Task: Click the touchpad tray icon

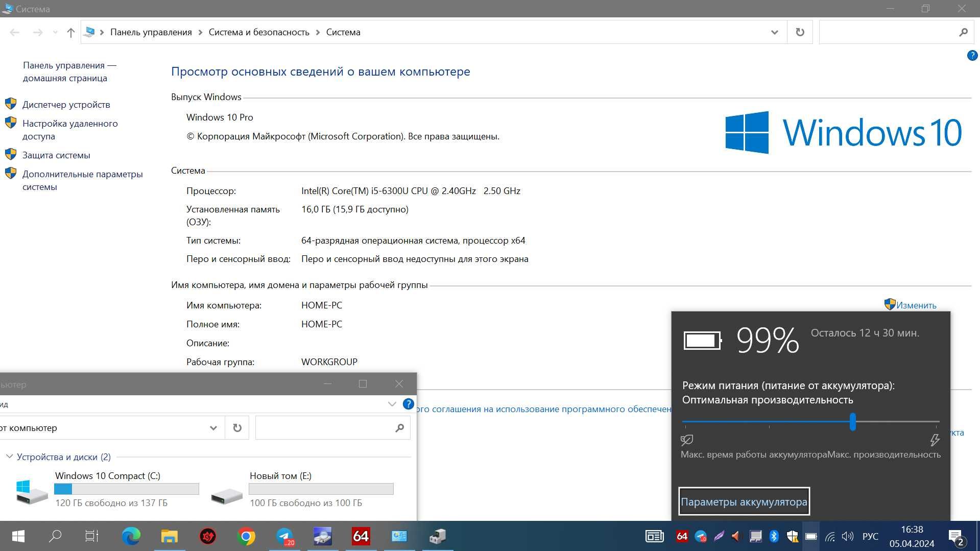Action: tap(755, 536)
